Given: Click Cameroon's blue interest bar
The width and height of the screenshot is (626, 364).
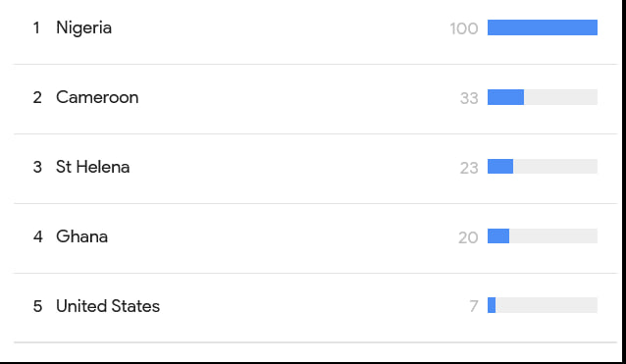Looking at the screenshot, I should tap(505, 97).
